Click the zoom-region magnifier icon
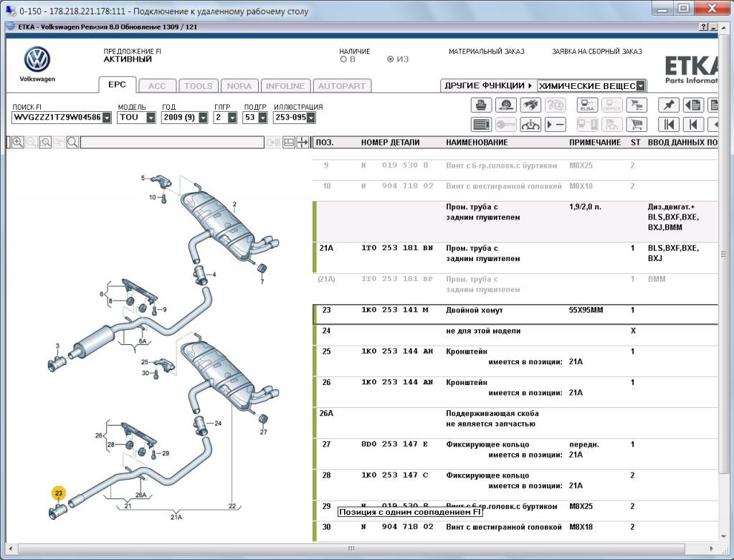Image resolution: width=734 pixels, height=560 pixels. [45, 143]
